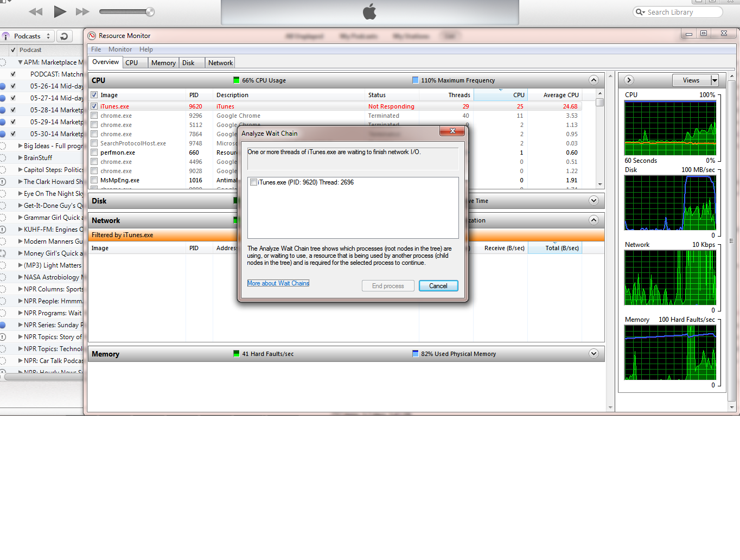This screenshot has height=560, width=740.
Task: Check the perfmon.exe process checkbox
Action: (94, 152)
